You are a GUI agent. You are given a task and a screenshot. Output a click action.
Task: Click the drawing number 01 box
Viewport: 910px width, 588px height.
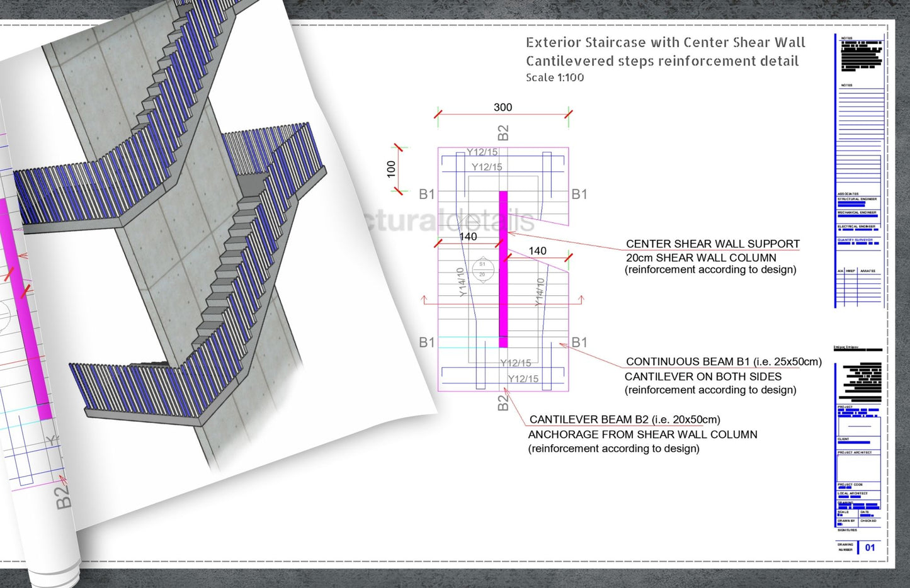(870, 547)
